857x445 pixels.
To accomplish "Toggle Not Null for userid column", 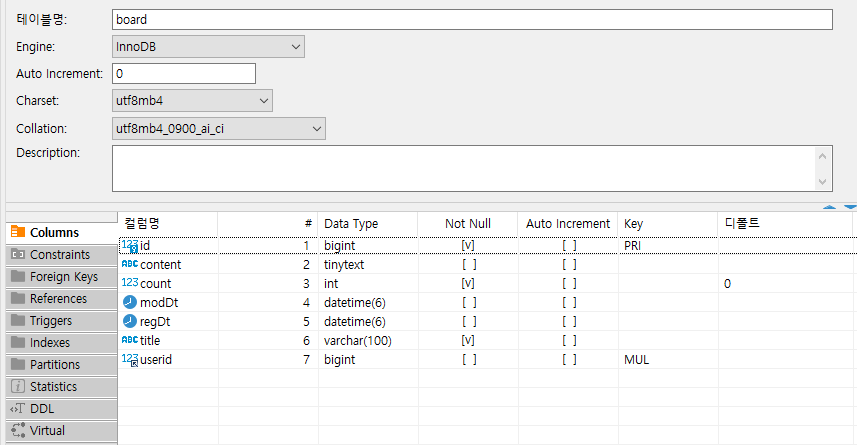I will point(469,360).
